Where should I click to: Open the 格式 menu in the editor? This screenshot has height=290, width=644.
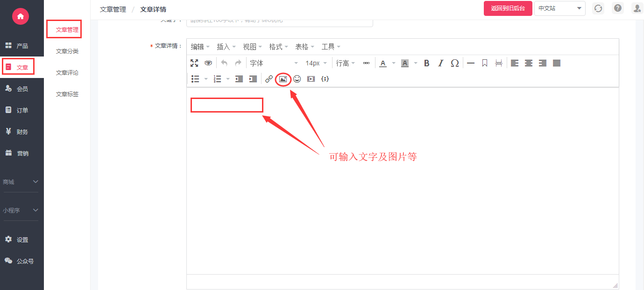pyautogui.click(x=278, y=47)
